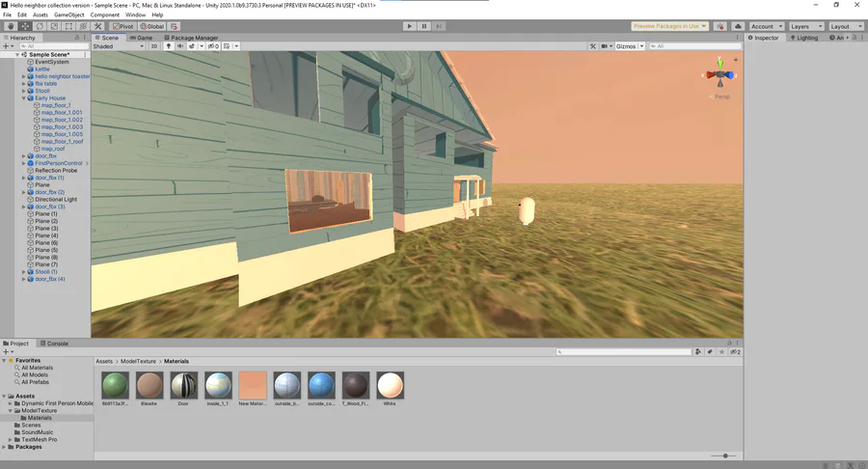Viewport: 868px width, 469px height.
Task: Collapse the Early House object
Action: click(x=24, y=98)
